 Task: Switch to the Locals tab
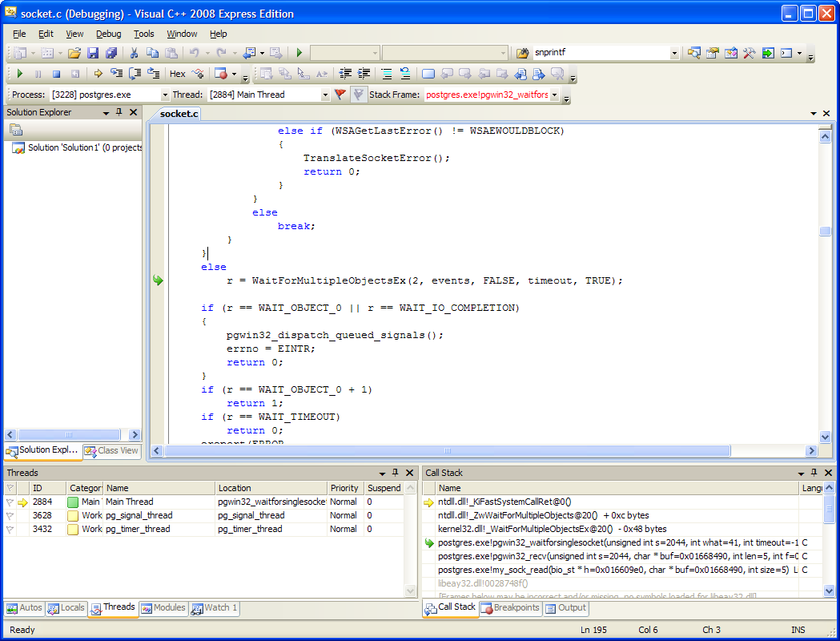65,608
